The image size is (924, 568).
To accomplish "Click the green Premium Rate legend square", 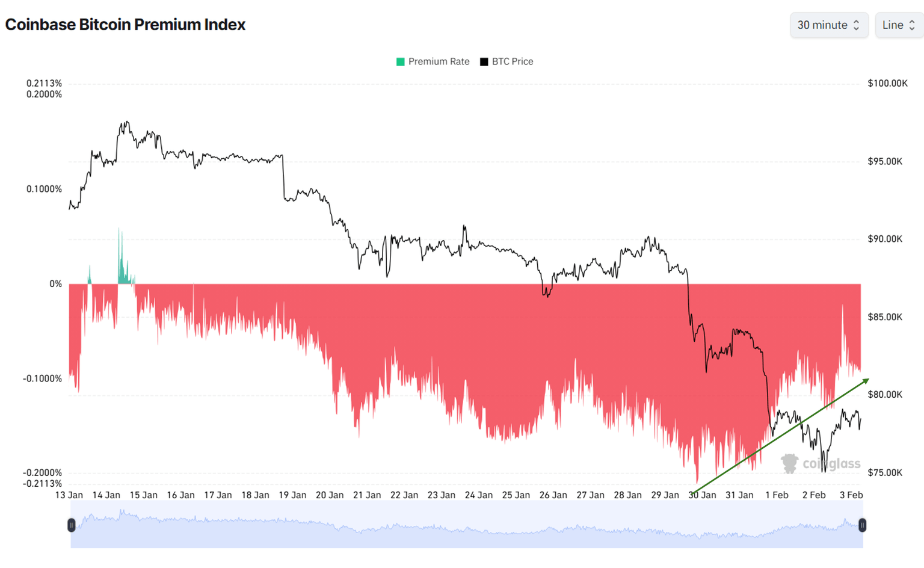I will (400, 61).
